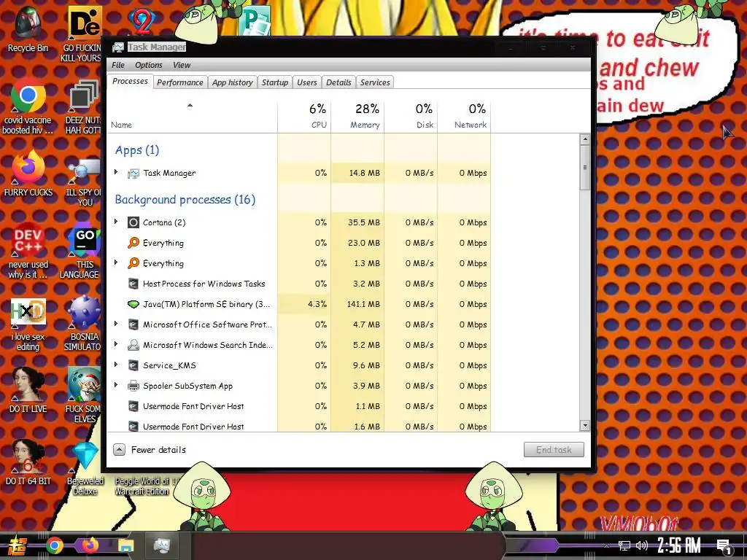
Task: Open the notification center icon
Action: pos(724,546)
